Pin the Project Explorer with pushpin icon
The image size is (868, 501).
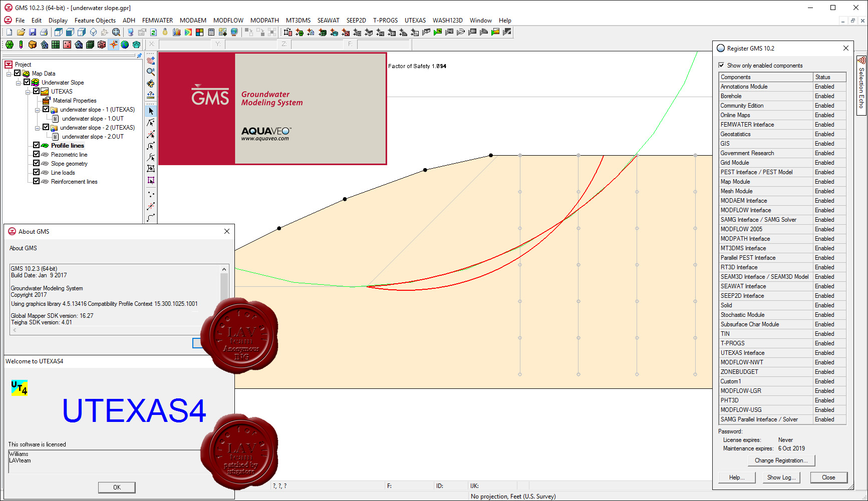coord(139,56)
